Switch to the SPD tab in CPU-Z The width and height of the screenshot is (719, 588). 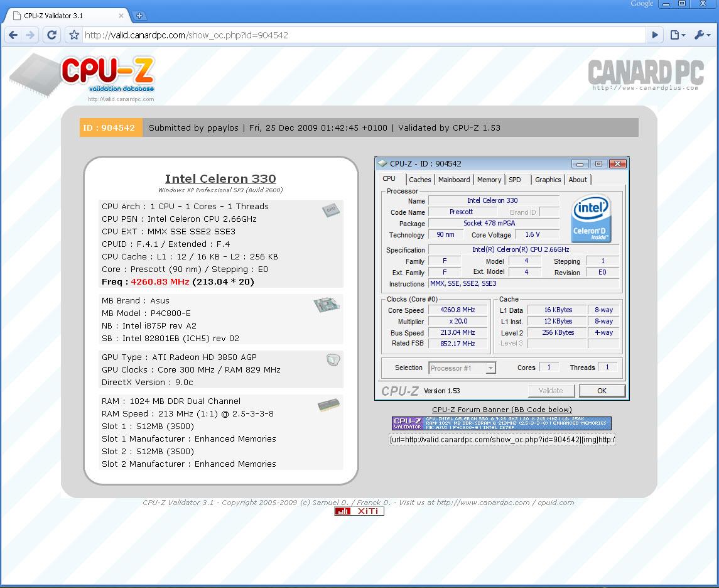click(514, 180)
